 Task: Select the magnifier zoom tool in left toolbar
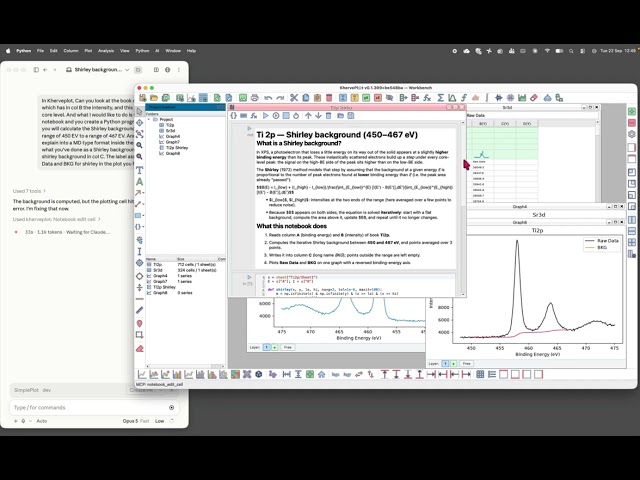click(140, 145)
